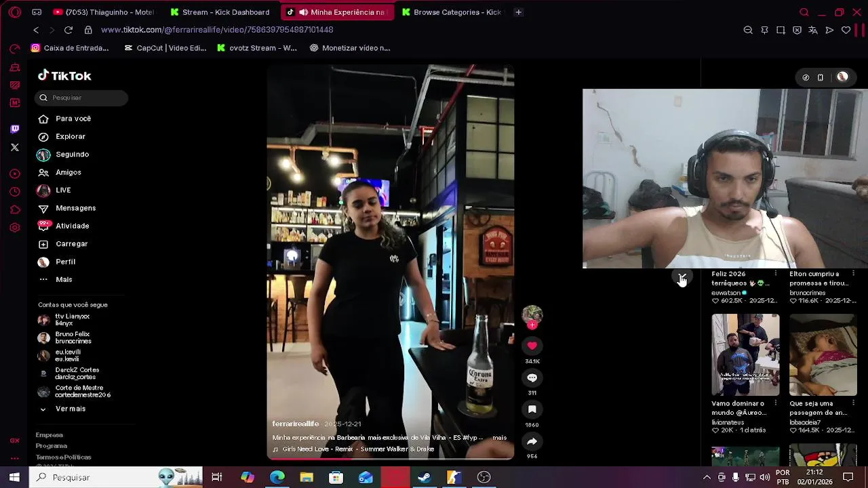The image size is (868, 488).
Task: Like the TikTok video with heart icon
Action: (532, 346)
